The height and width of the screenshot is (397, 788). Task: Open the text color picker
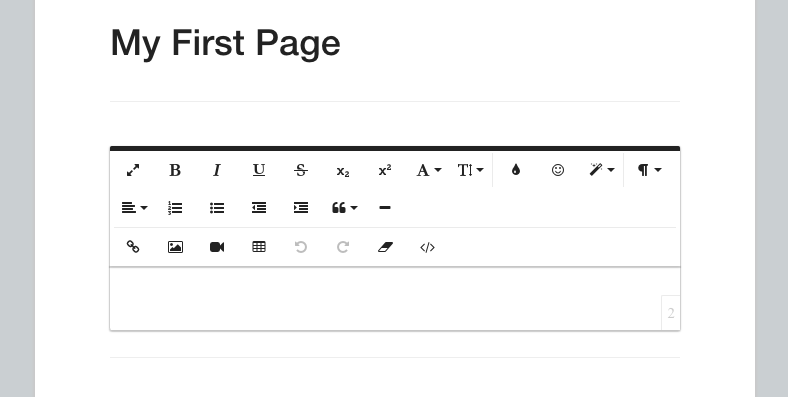(x=516, y=170)
